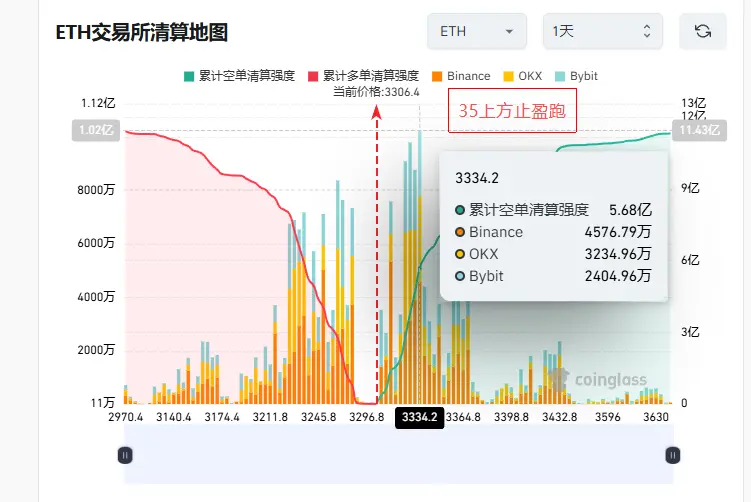The image size is (751, 502).
Task: Click the tooltip price heading 3334.2
Action: (477, 179)
